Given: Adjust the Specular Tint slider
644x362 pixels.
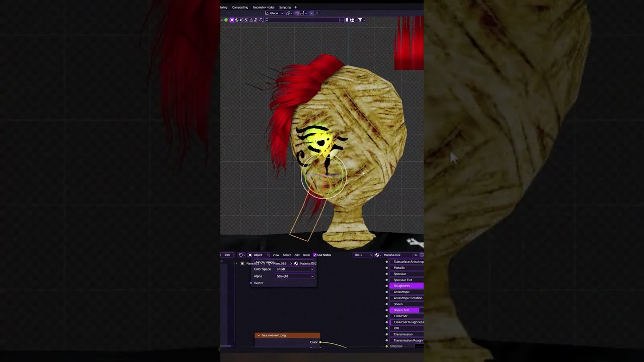Looking at the screenshot, I should click(407, 280).
